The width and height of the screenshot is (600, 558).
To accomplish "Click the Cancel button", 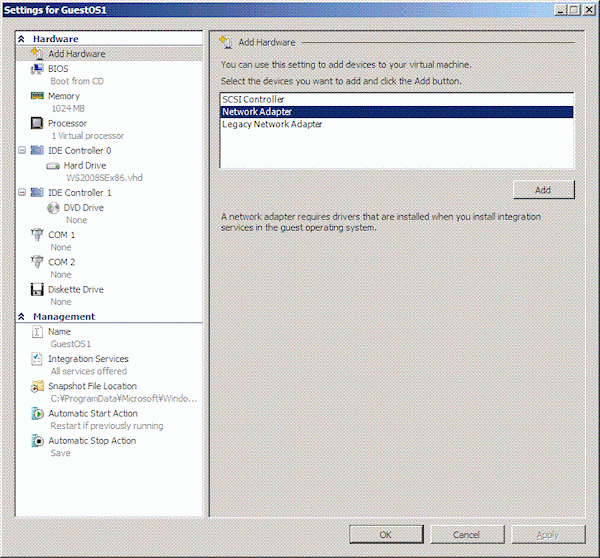I will [467, 535].
